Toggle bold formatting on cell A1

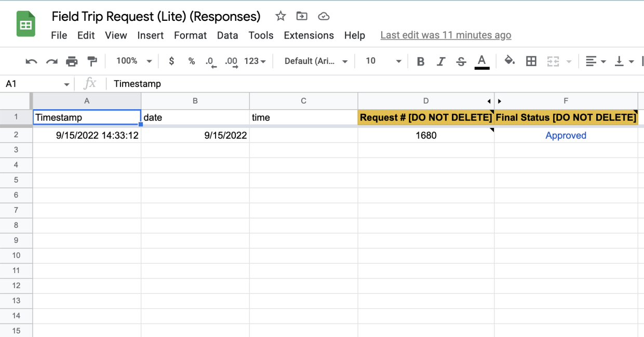point(420,61)
